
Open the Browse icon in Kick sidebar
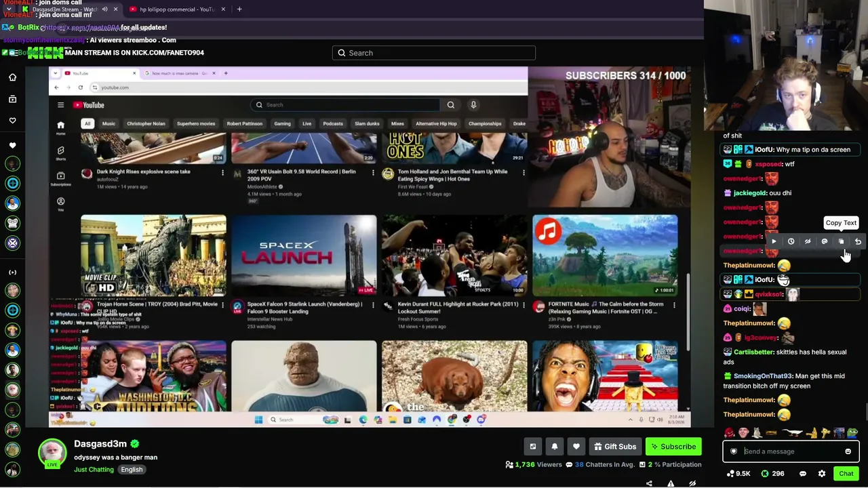(12, 99)
